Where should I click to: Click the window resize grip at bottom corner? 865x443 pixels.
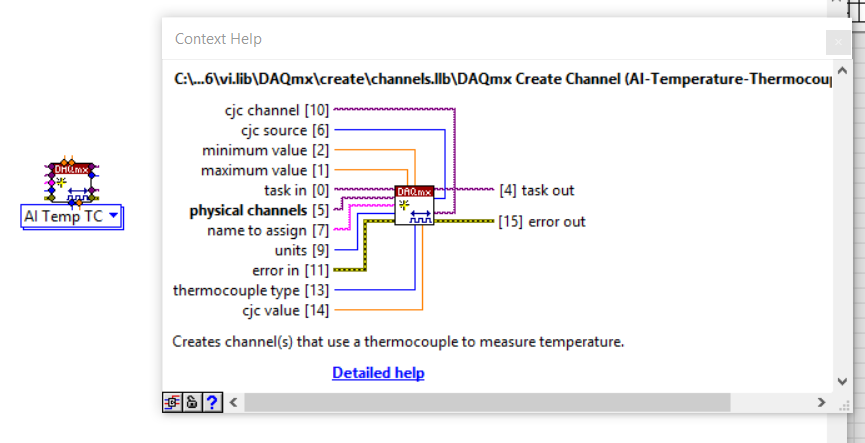click(x=845, y=407)
